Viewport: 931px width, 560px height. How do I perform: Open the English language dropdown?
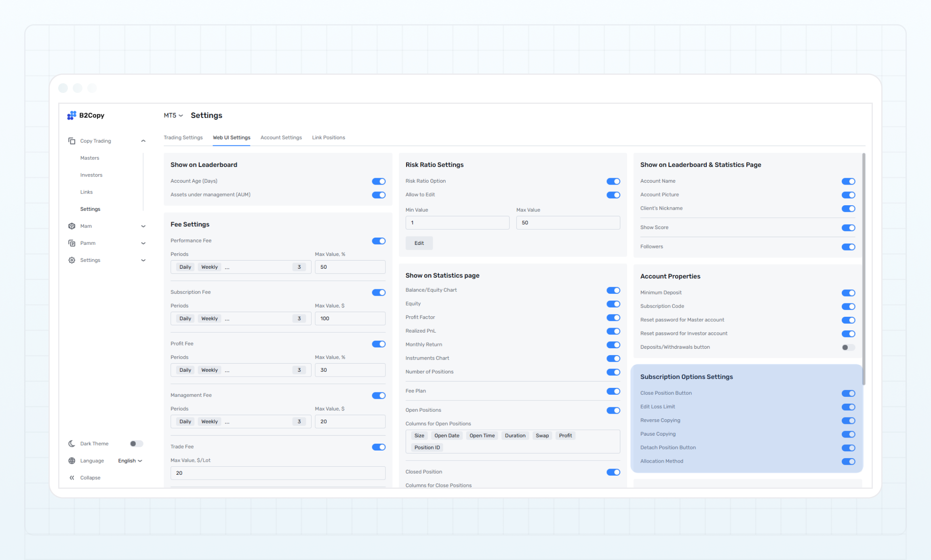(130, 461)
